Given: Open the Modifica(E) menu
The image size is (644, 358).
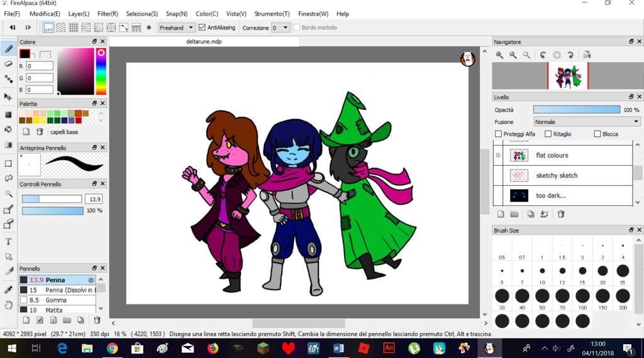Looking at the screenshot, I should [45, 14].
